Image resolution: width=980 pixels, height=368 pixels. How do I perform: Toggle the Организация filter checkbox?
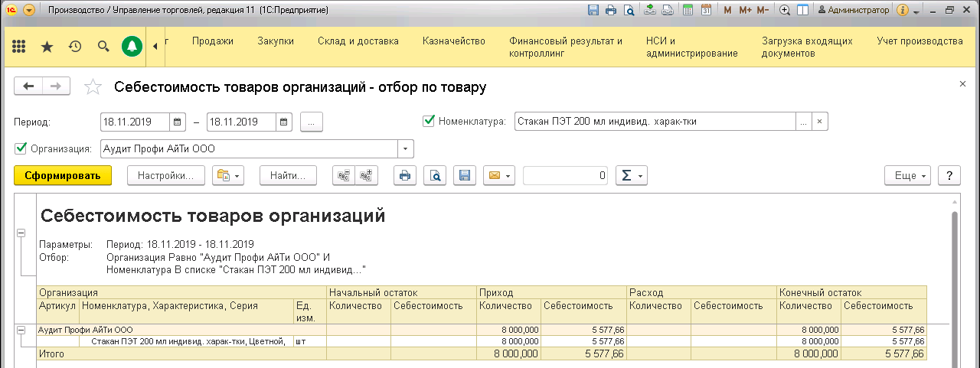(21, 148)
